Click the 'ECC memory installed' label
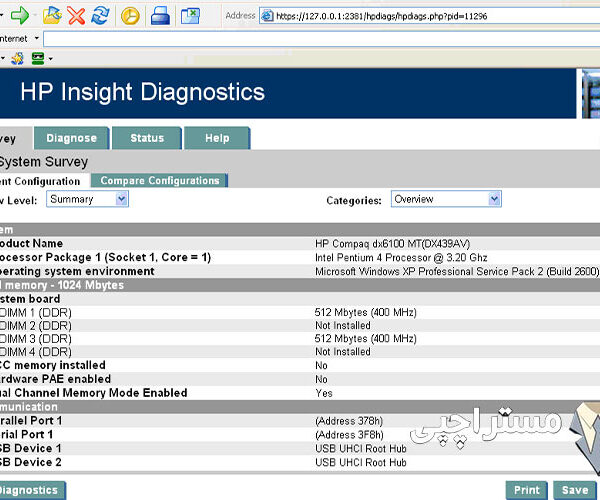This screenshot has width=600, height=500. tap(53, 365)
